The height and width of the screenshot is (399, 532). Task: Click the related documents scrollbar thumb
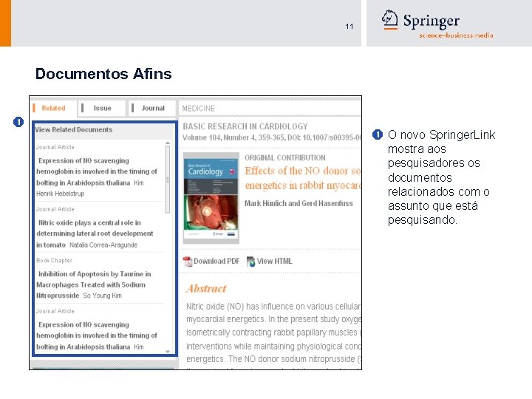(x=168, y=180)
